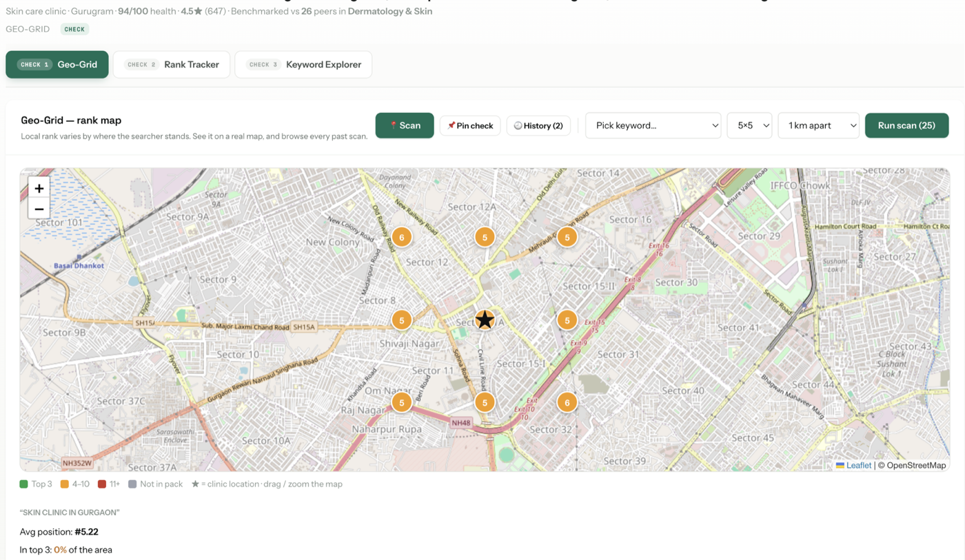The height and width of the screenshot is (560, 965).
Task: Switch to the Keyword Explorer tab
Action: pos(303,65)
